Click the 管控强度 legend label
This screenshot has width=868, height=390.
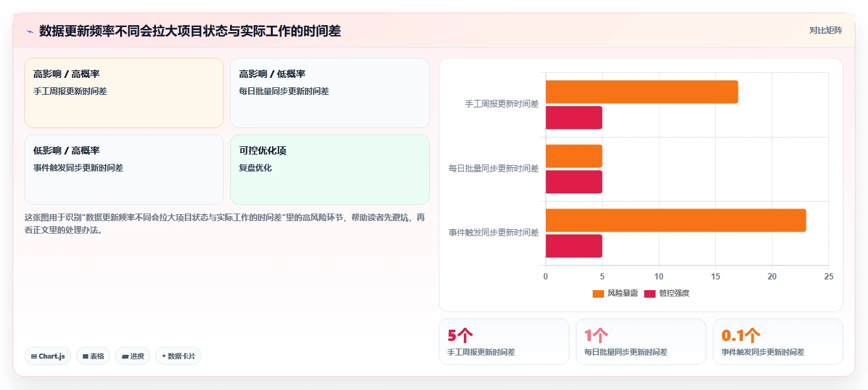point(674,294)
